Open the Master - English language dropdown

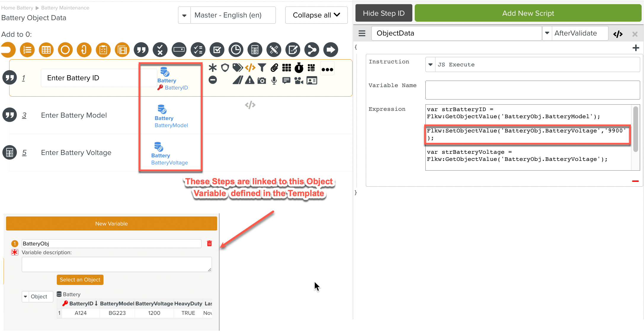[184, 15]
